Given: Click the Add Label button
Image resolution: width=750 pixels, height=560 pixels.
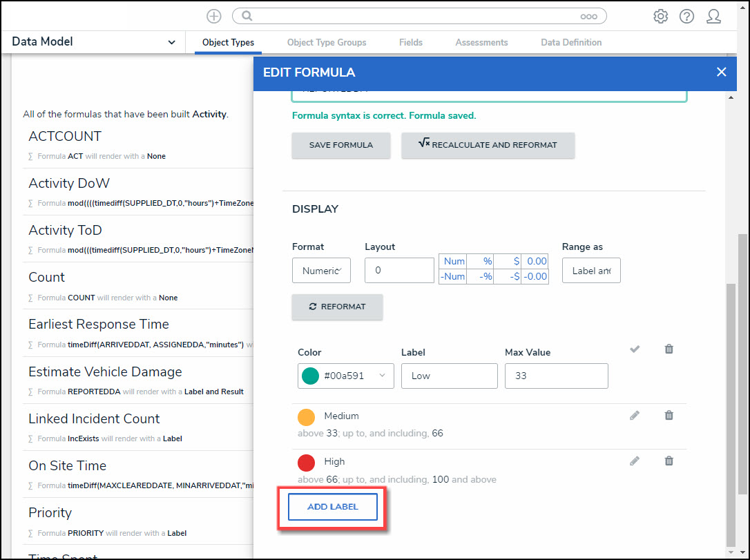Looking at the screenshot, I should coord(333,507).
